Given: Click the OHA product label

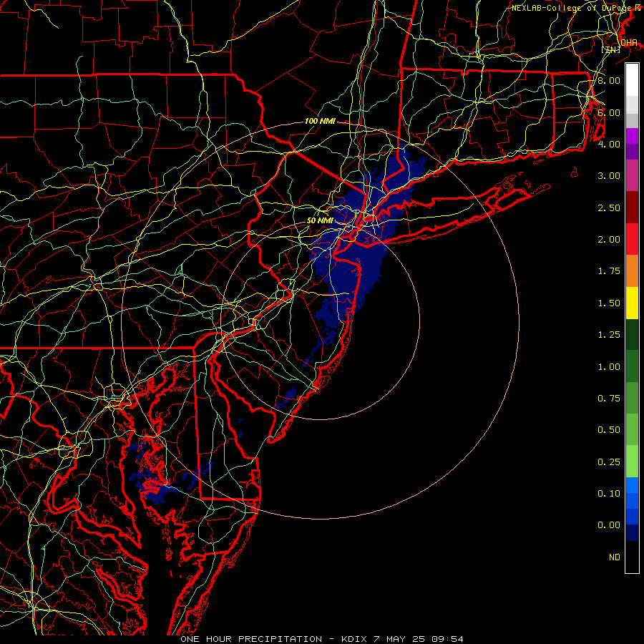Looking at the screenshot, I should tap(629, 43).
